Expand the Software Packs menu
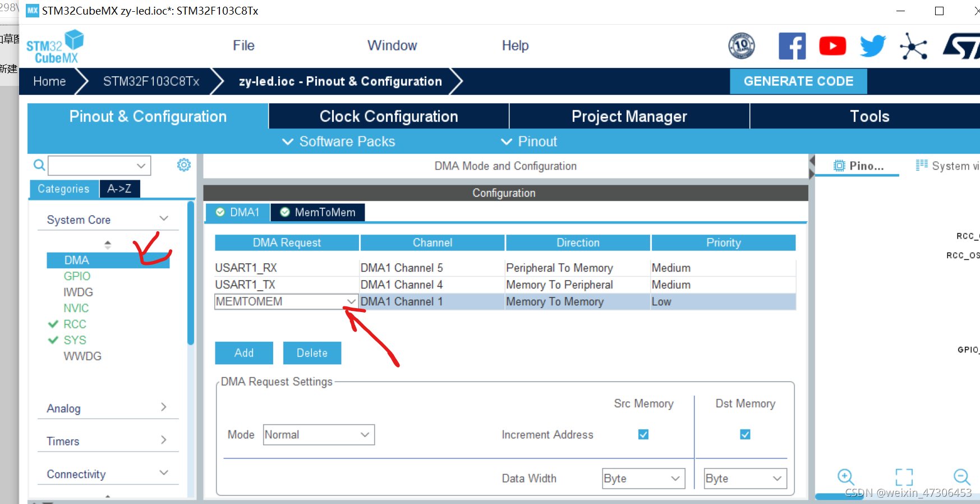The width and height of the screenshot is (980, 504). [x=338, y=141]
